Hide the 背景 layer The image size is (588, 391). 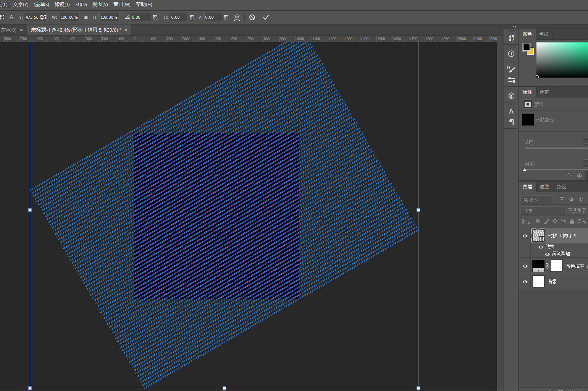click(x=525, y=282)
